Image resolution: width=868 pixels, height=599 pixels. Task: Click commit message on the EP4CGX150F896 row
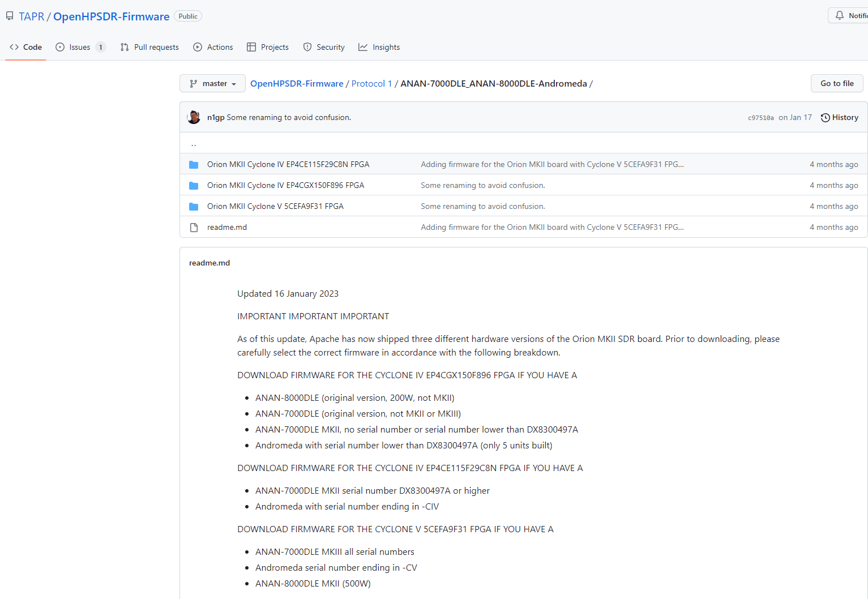pyautogui.click(x=483, y=185)
